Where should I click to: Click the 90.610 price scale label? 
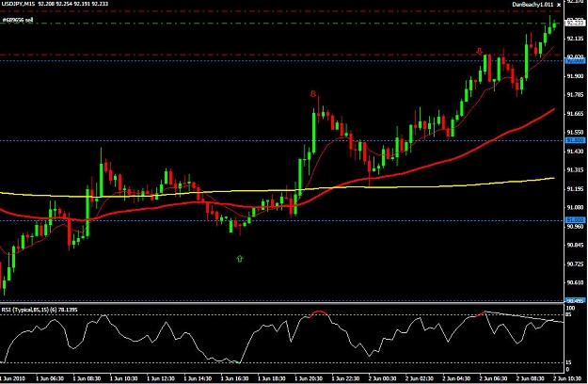click(x=576, y=282)
